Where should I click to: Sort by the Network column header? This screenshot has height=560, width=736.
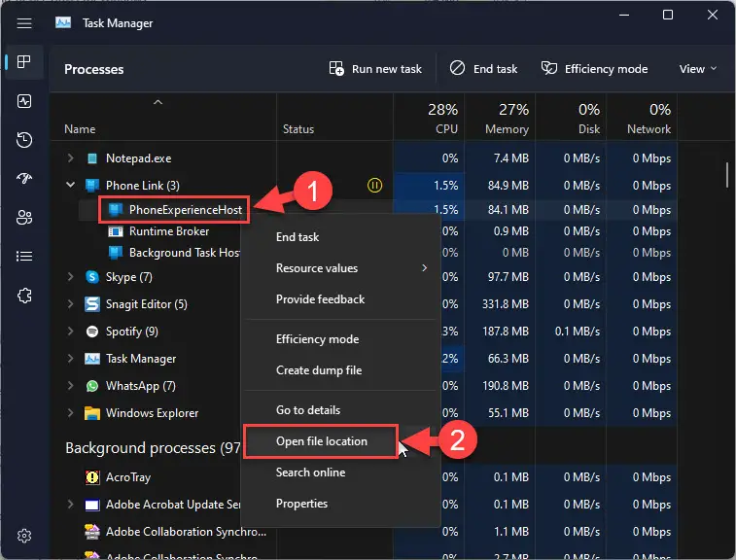point(642,118)
